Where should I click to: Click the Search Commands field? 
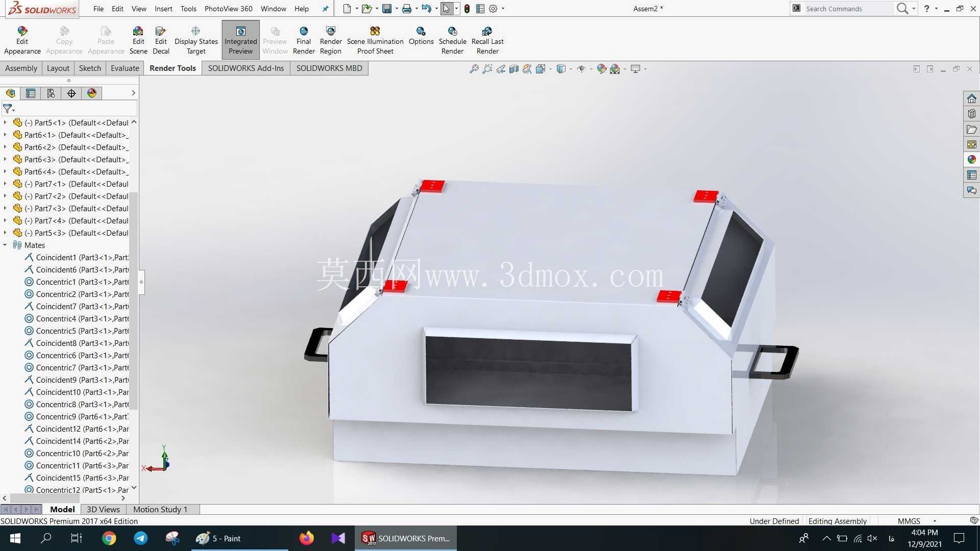(848, 9)
